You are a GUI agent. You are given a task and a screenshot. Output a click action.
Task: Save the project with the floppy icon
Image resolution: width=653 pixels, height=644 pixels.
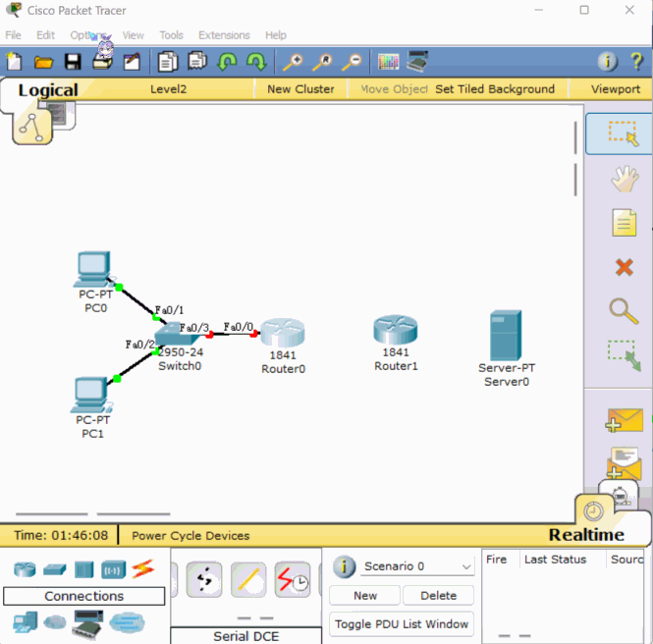pyautogui.click(x=73, y=62)
